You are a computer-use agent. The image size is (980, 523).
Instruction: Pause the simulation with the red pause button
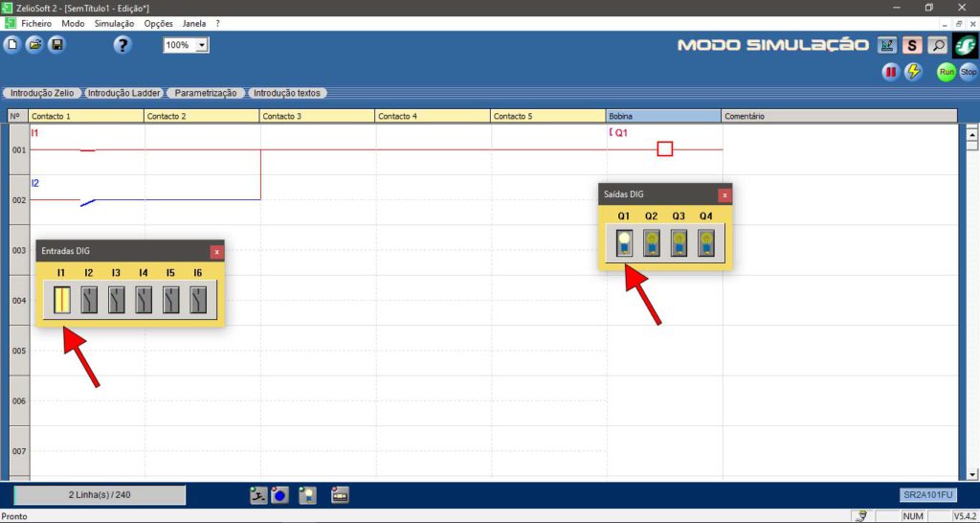(891, 72)
